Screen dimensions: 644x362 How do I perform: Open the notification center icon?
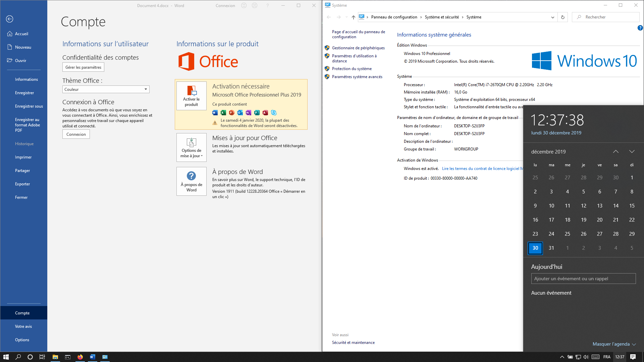point(633,357)
